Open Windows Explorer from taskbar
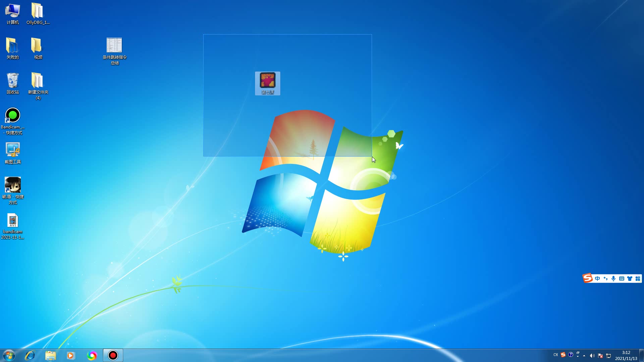The width and height of the screenshot is (644, 362). [x=50, y=355]
